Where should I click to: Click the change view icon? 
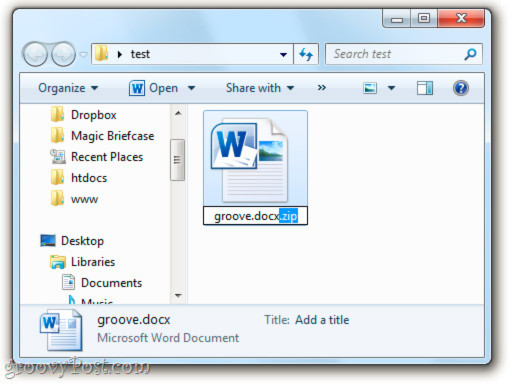(370, 88)
